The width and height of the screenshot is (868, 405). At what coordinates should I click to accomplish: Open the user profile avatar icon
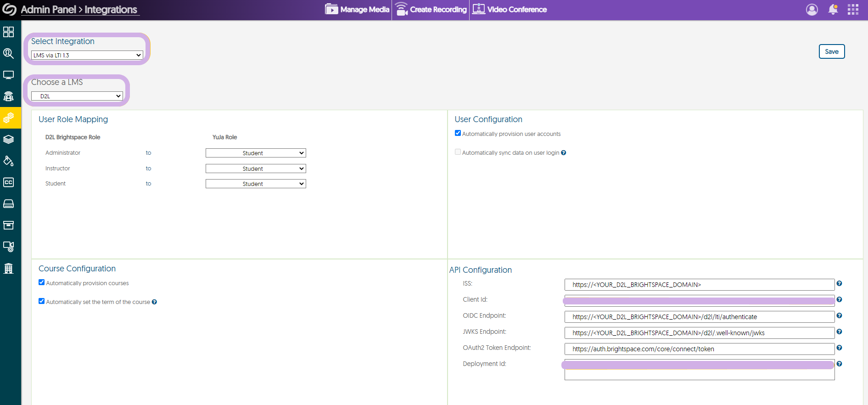(x=812, y=10)
